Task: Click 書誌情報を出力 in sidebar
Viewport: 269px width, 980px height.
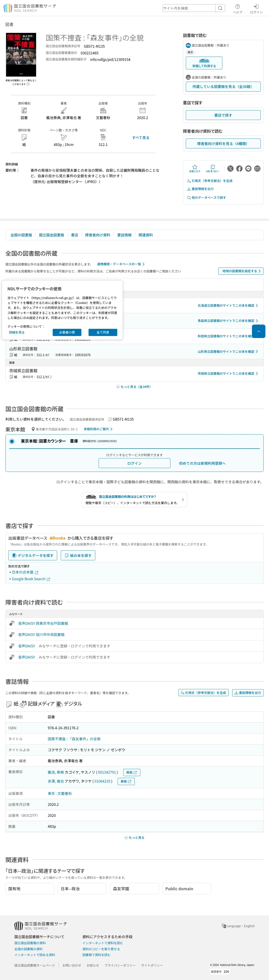Action: click(200, 189)
